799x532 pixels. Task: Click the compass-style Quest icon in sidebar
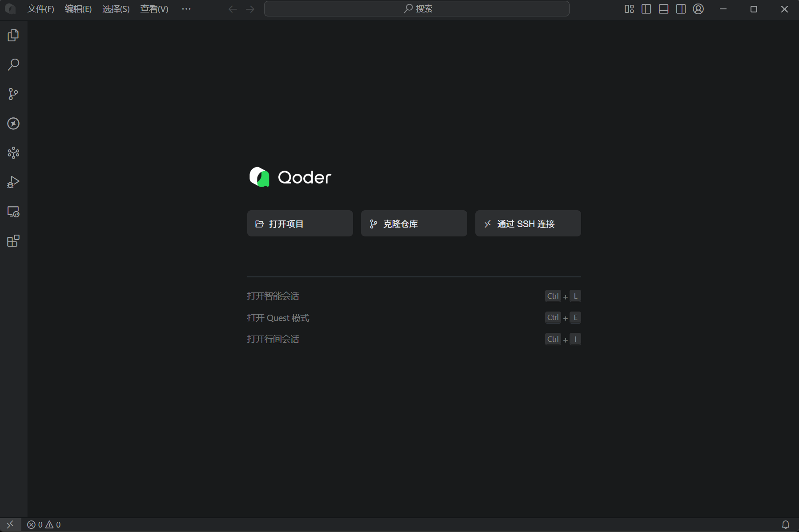tap(13, 124)
